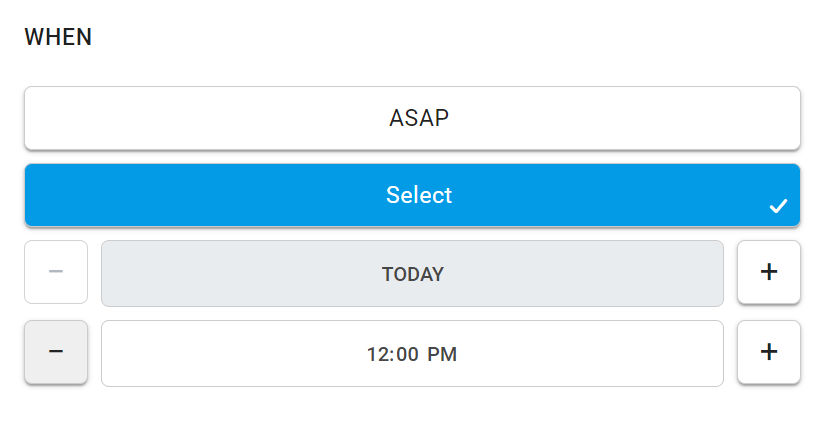The image size is (822, 422).
Task: Click the grey TODAY box
Action: pyautogui.click(x=412, y=274)
